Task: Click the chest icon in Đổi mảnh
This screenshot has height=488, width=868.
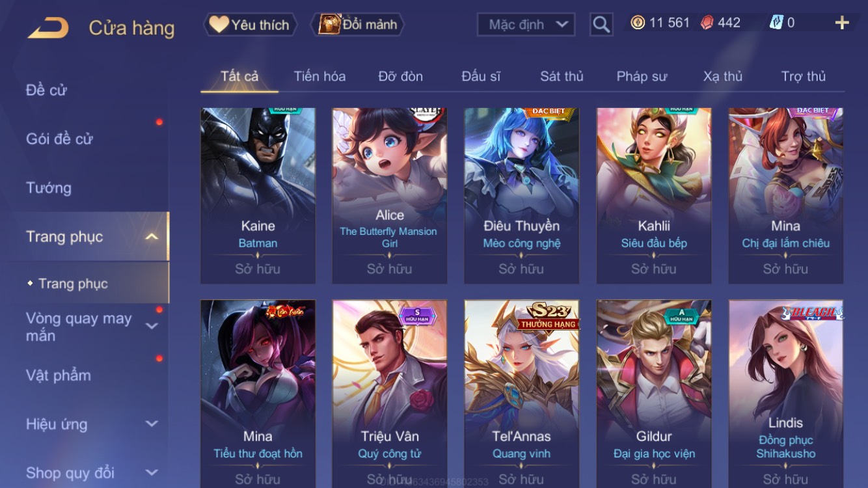Action: 330,25
